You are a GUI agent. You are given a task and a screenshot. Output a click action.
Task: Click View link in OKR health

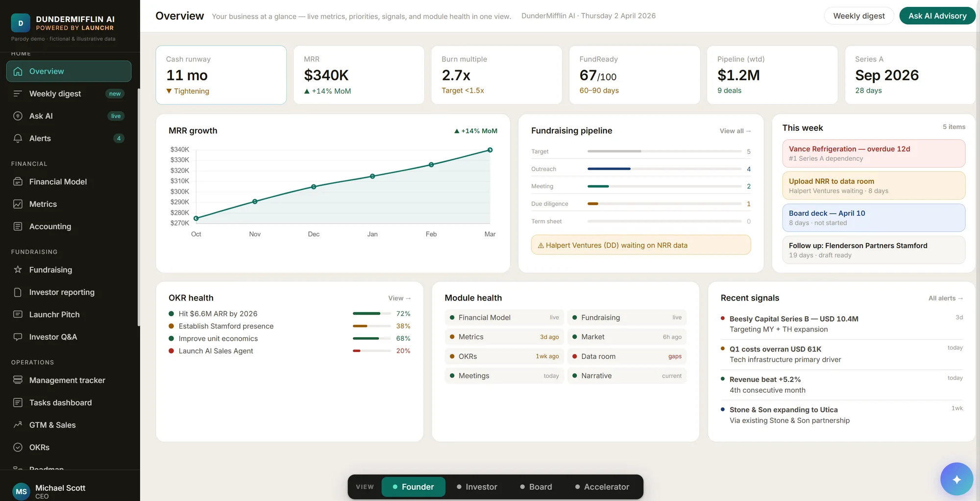point(399,298)
